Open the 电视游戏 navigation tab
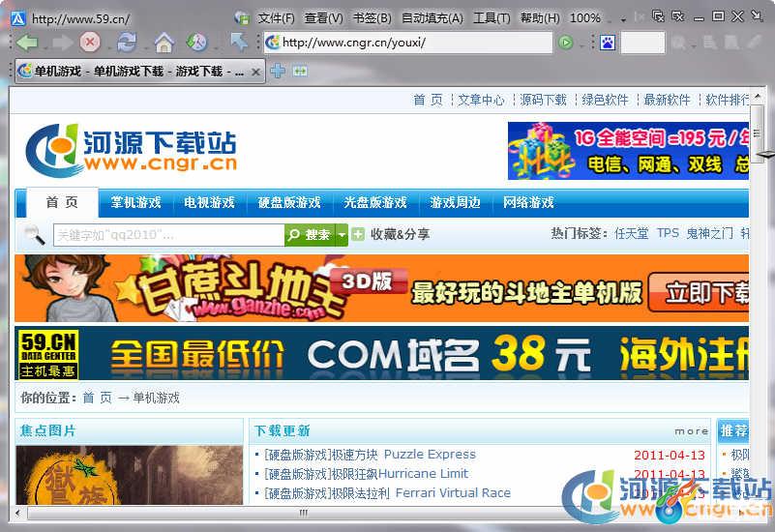 pyautogui.click(x=209, y=202)
